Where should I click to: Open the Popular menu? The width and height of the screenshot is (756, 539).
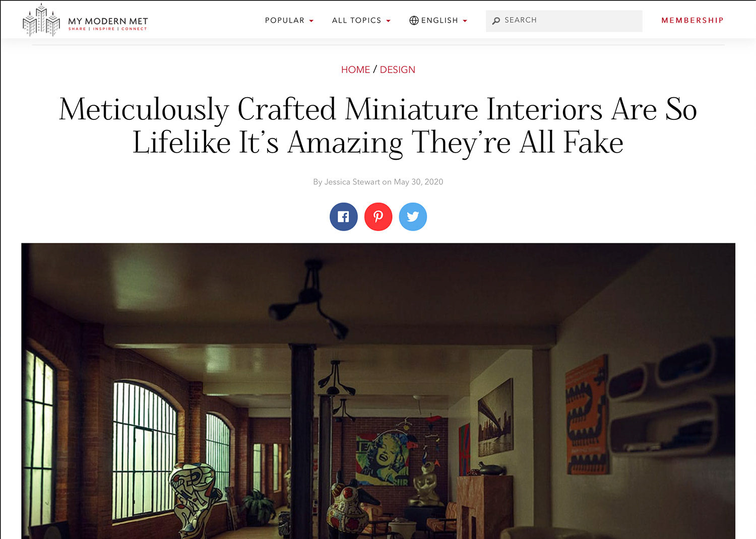(x=285, y=20)
